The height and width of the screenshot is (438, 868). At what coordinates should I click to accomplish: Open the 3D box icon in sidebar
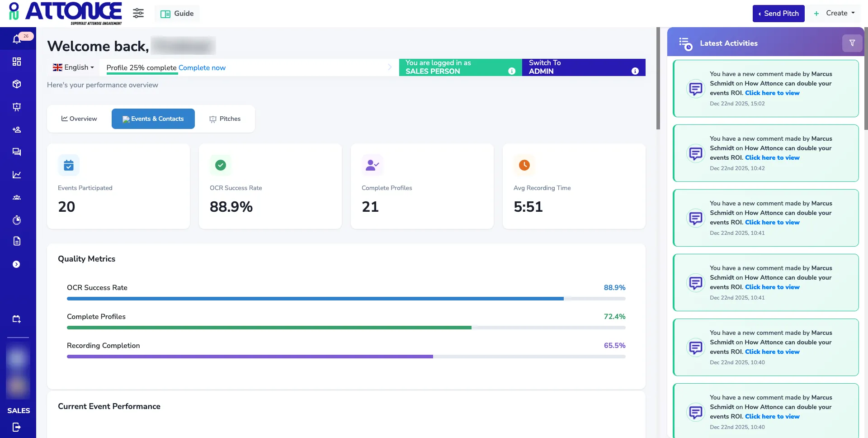click(17, 84)
